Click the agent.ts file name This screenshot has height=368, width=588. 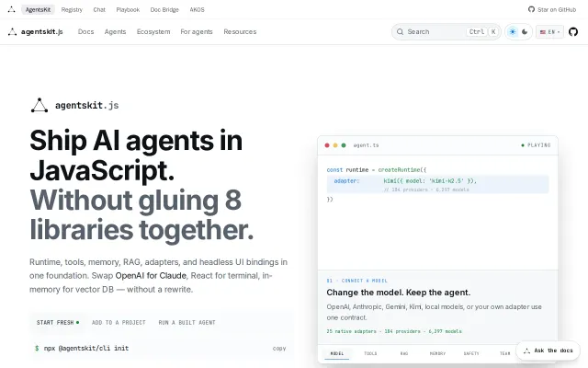(x=366, y=145)
